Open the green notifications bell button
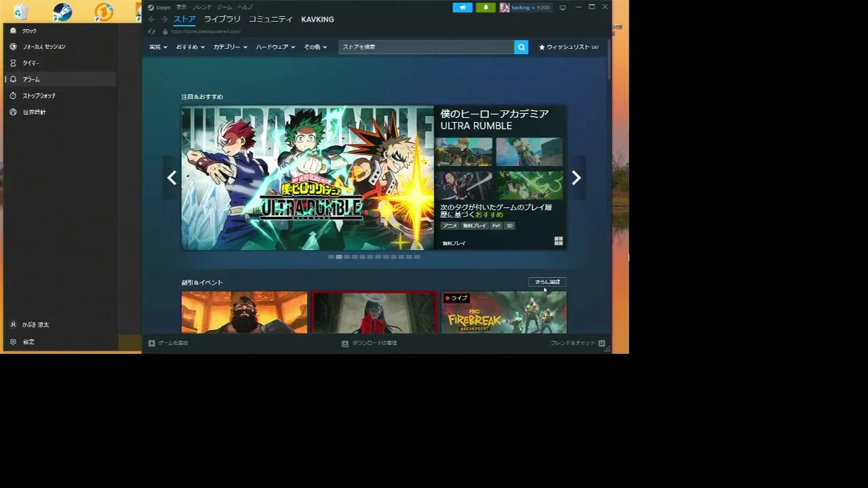Image resolution: width=868 pixels, height=488 pixels. coord(486,7)
